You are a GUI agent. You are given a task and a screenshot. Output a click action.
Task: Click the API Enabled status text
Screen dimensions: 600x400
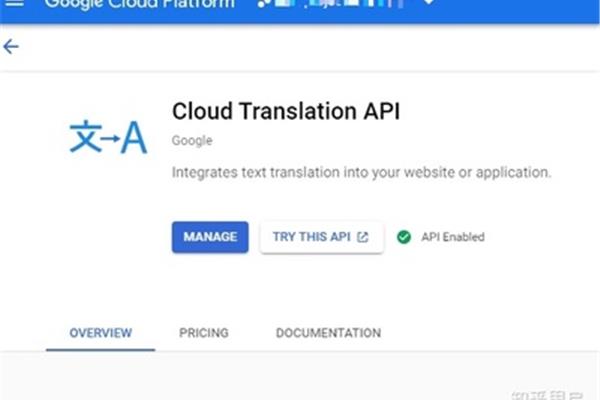pyautogui.click(x=453, y=237)
